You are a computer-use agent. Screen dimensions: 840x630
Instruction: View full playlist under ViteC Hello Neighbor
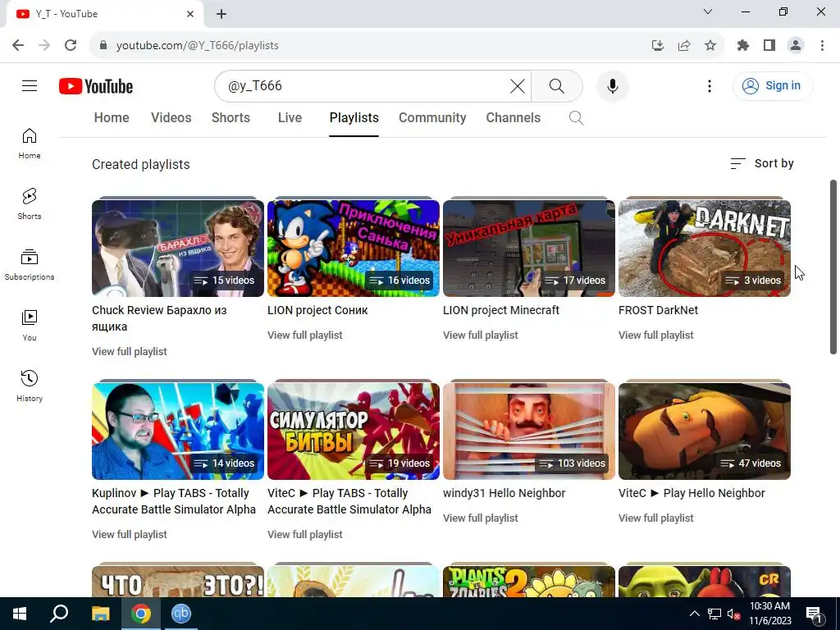[x=656, y=518]
